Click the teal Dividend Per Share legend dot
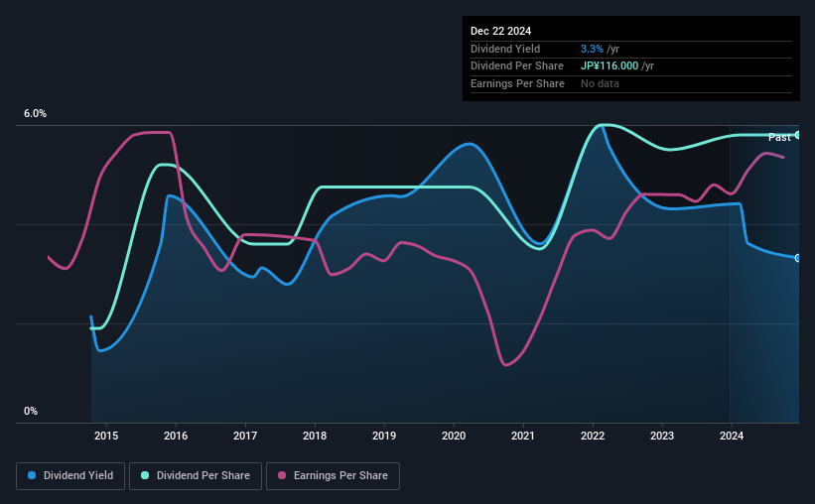The height and width of the screenshot is (504, 815). [145, 475]
